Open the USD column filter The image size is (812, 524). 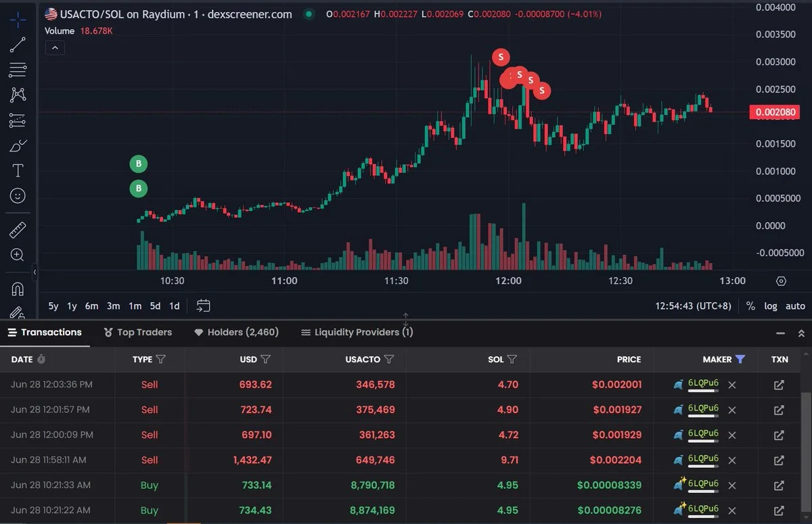point(266,359)
